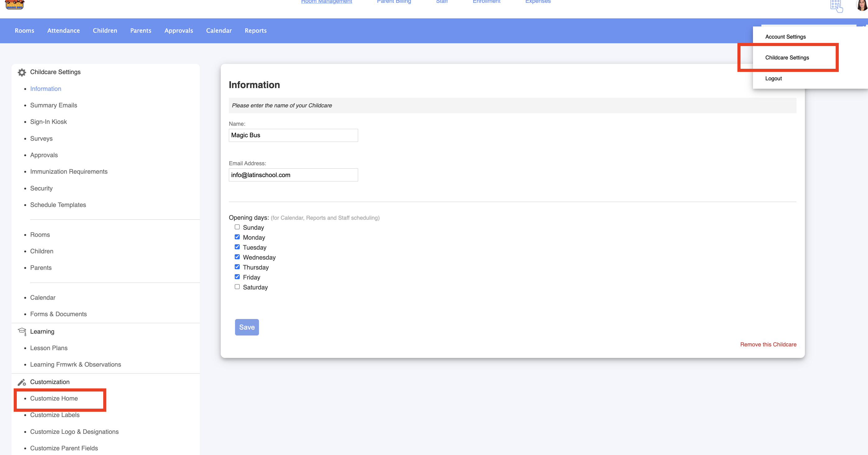Choose Logout from the dropdown menu

773,78
